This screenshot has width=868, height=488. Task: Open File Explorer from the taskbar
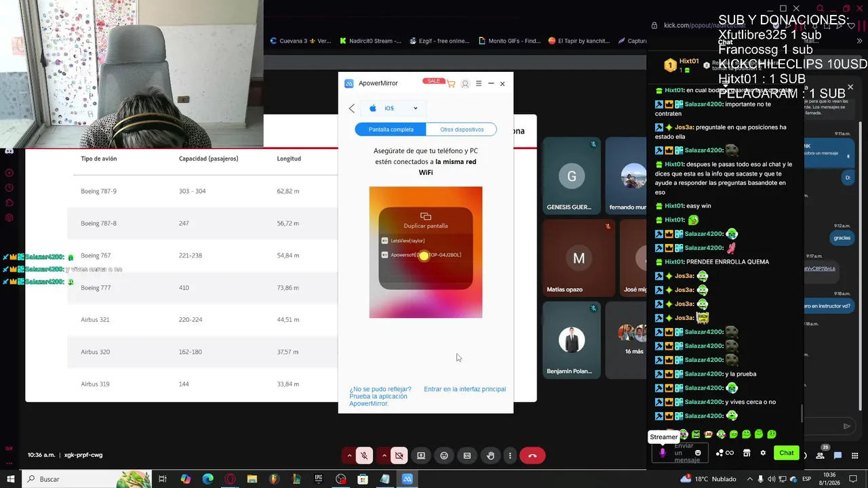(252, 479)
